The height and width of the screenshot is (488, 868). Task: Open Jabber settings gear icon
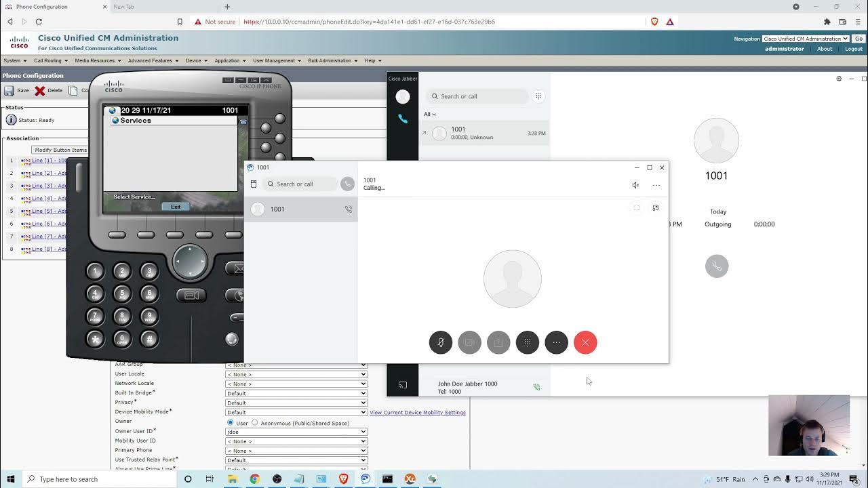839,79
